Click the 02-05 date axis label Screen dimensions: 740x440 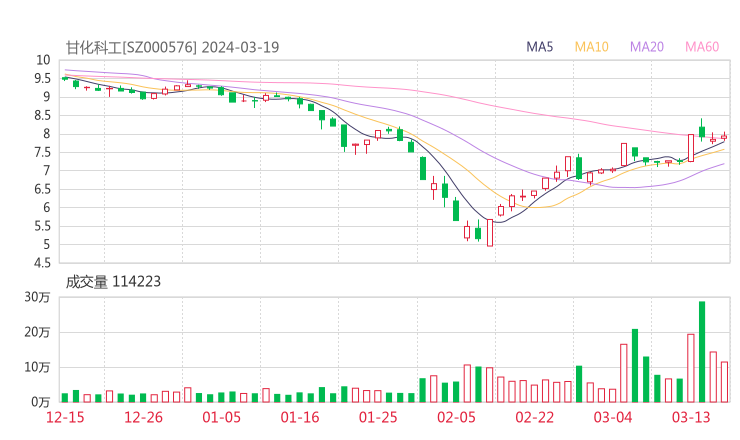tap(456, 417)
